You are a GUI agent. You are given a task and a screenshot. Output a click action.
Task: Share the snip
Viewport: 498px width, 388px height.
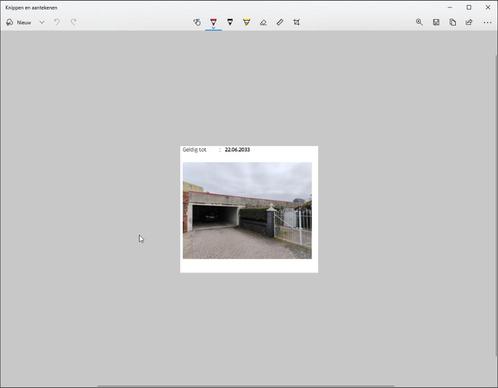click(469, 22)
